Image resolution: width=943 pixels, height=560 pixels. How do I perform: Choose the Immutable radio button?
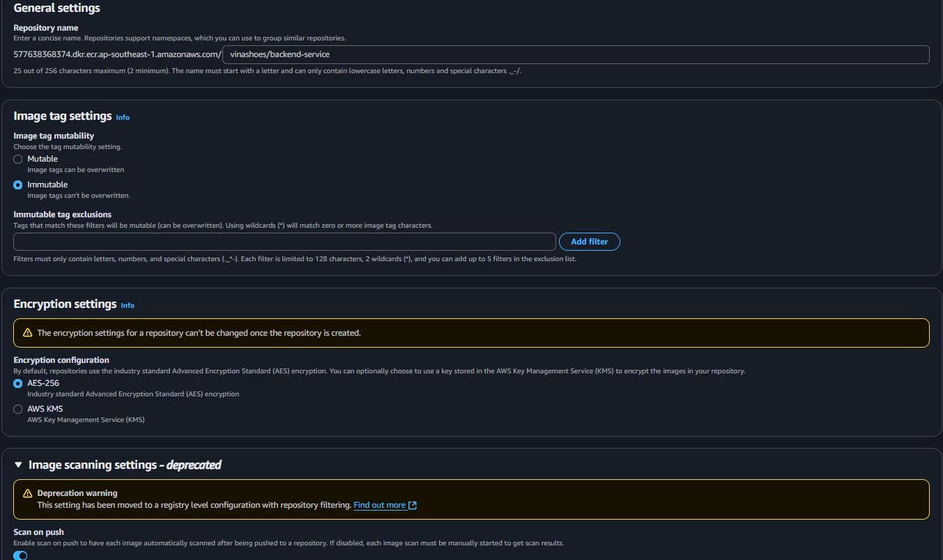coord(18,185)
